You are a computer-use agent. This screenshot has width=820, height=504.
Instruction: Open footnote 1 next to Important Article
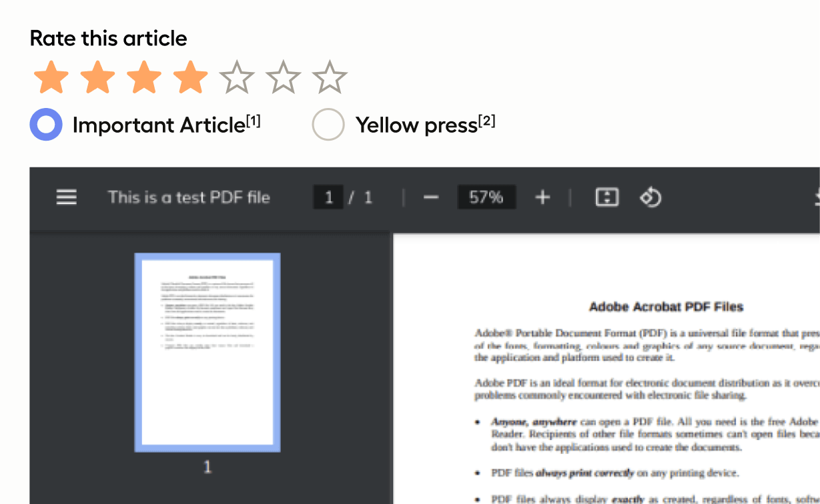pos(254,121)
